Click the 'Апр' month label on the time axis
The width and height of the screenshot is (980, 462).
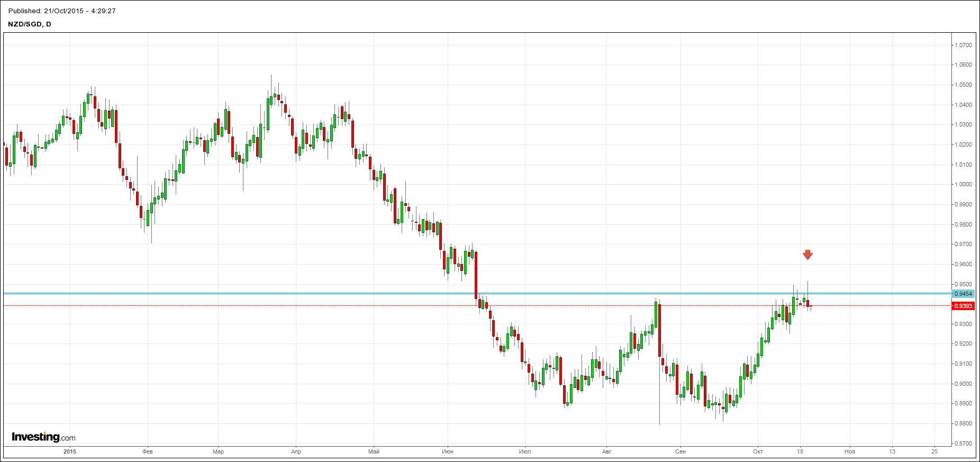coord(296,451)
